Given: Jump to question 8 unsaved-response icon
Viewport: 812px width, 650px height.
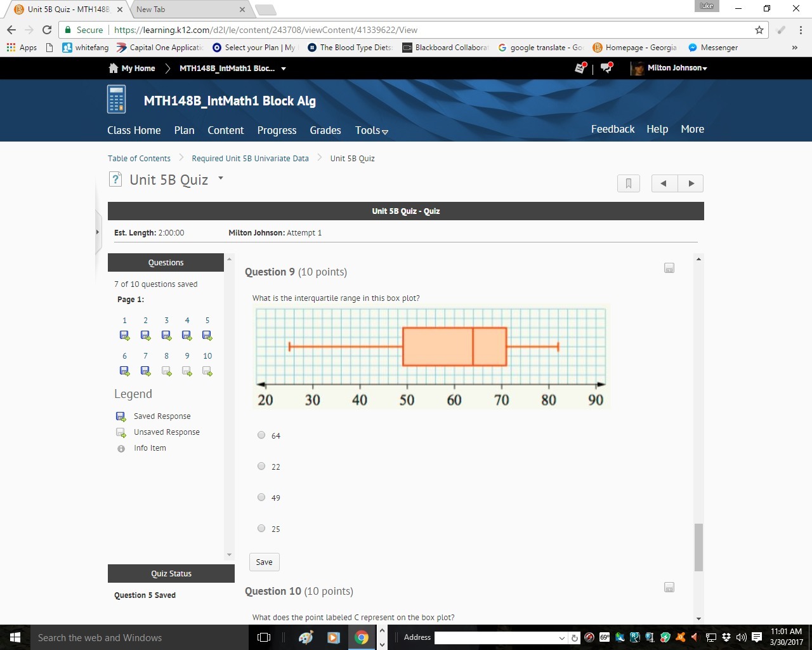Looking at the screenshot, I should [166, 371].
